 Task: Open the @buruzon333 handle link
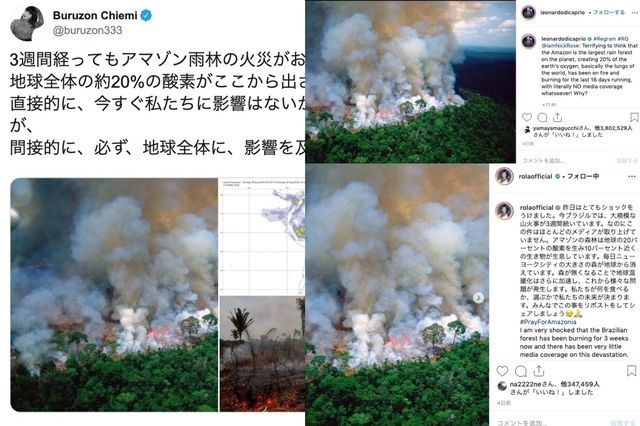(x=87, y=30)
